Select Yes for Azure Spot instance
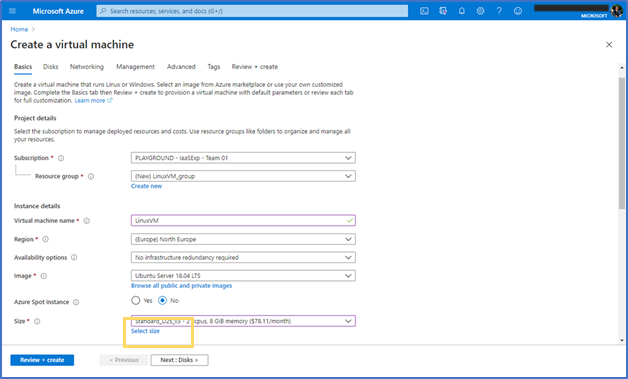This screenshot has height=379, width=628. pyautogui.click(x=136, y=300)
